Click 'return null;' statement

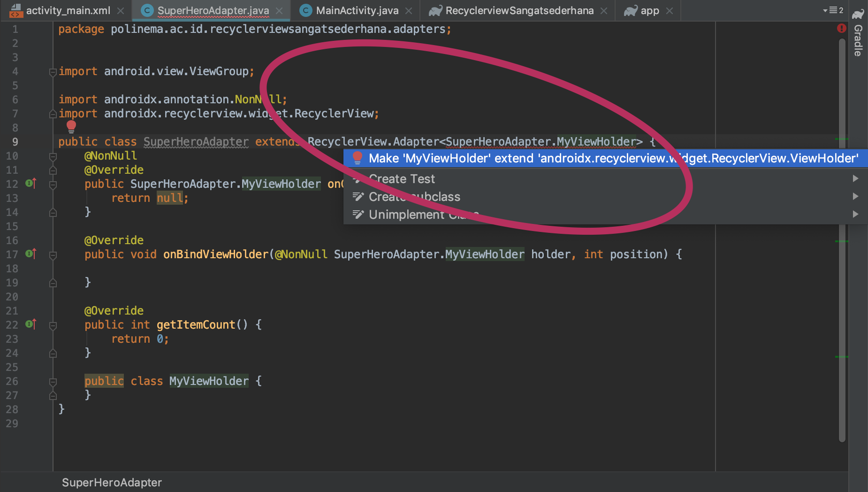150,198
